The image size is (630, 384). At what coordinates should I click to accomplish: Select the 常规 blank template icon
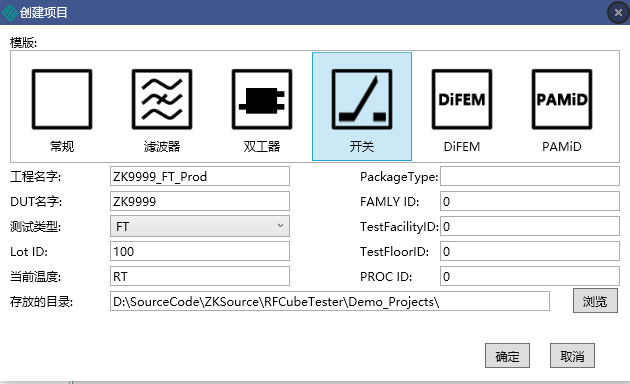pyautogui.click(x=62, y=99)
